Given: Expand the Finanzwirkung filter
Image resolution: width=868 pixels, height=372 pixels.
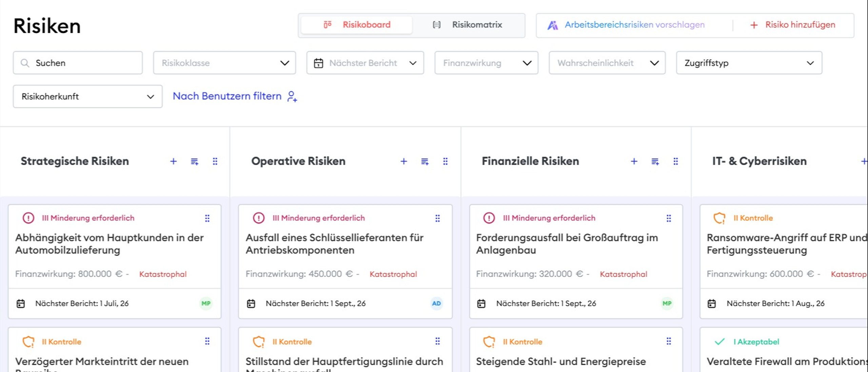Looking at the screenshot, I should click(486, 63).
